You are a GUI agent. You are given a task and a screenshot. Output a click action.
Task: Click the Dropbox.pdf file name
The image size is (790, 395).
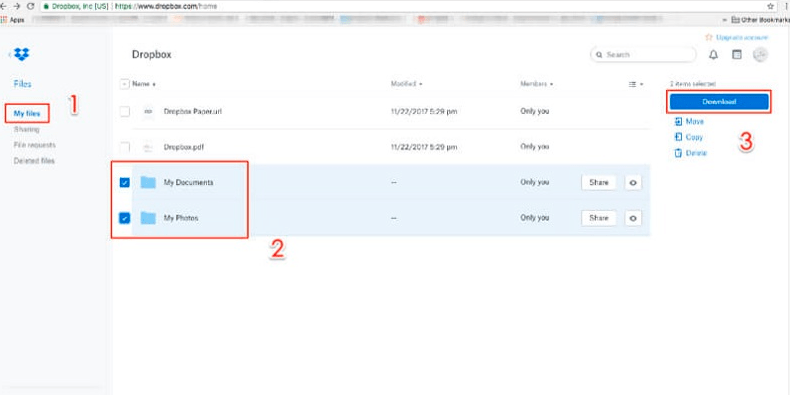click(x=183, y=147)
